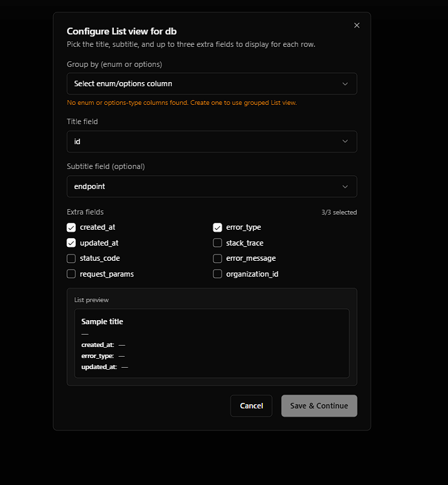The image size is (448, 485).
Task: Click the Subtitle field chevron arrow
Action: coord(345,186)
